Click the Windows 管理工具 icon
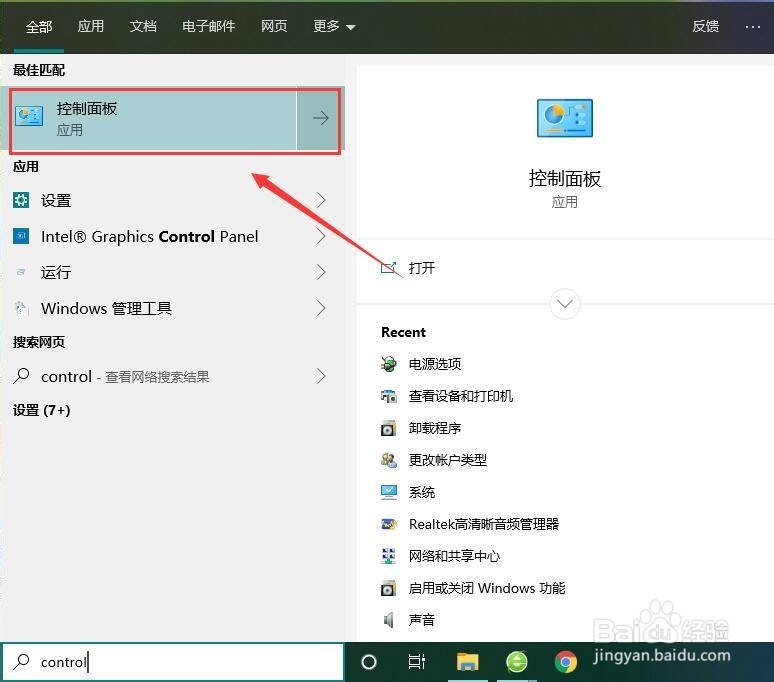Viewport: 774px width, 682px height. click(21, 308)
